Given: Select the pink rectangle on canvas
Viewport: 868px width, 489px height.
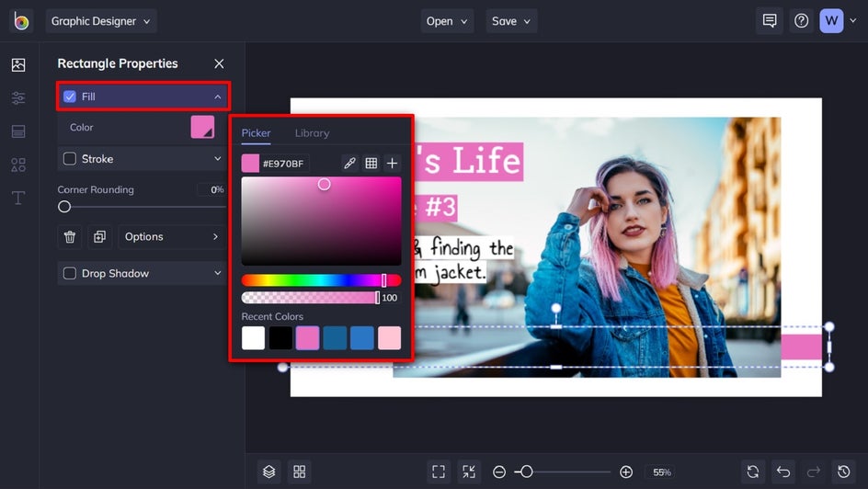Looking at the screenshot, I should click(x=801, y=347).
